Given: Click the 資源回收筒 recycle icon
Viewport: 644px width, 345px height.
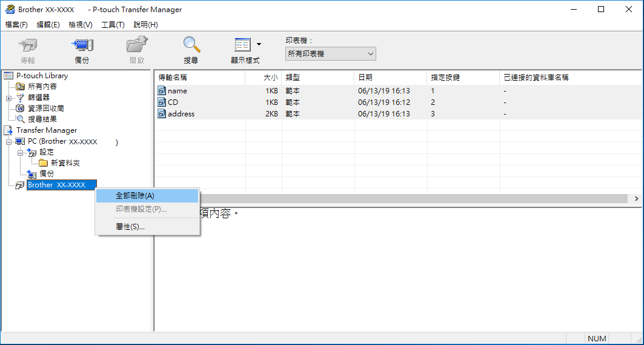Looking at the screenshot, I should (20, 108).
